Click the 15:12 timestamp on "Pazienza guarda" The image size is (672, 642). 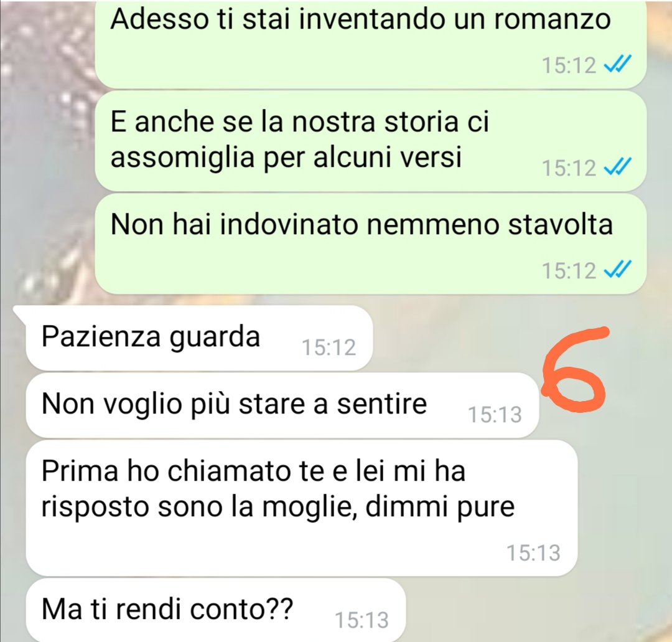pos(329,347)
